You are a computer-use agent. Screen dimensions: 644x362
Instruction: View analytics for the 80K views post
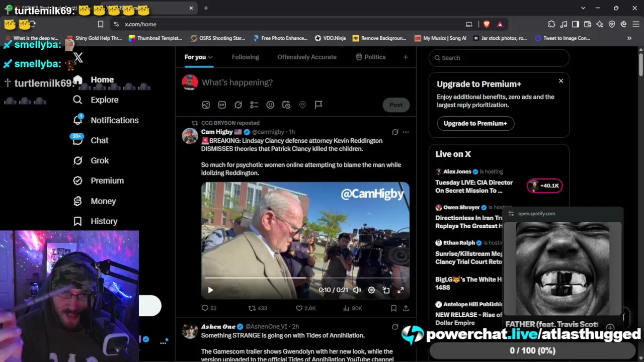click(x=352, y=308)
